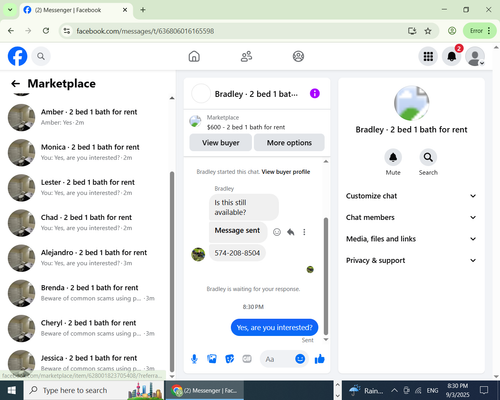Open Amber's 2 bed 1 bath chat
Image resolution: width=500 pixels, height=400 pixels.
pyautogui.click(x=87, y=117)
